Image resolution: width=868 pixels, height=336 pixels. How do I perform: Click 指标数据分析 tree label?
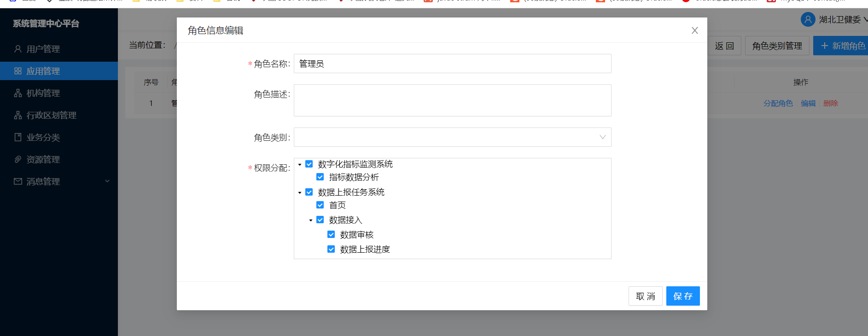354,177
